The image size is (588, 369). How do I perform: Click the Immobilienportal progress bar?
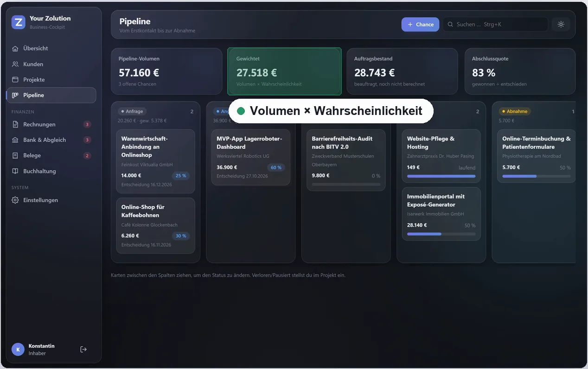[x=441, y=234]
